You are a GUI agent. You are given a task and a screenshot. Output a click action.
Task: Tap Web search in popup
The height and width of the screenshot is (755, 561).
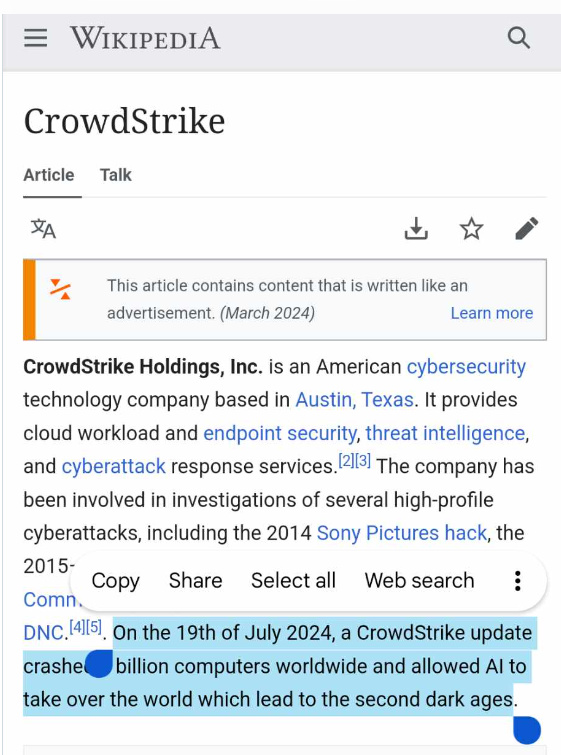419,581
